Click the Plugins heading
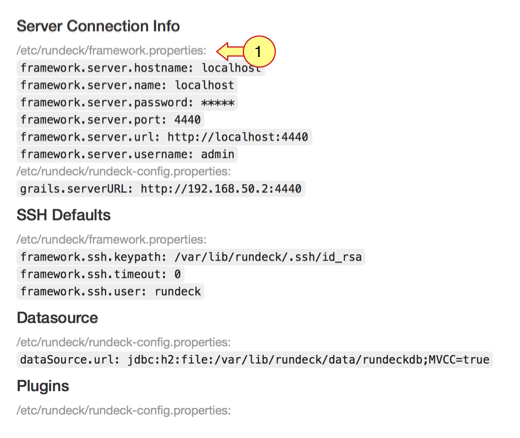Image resolution: width=520 pixels, height=438 pixels. [x=43, y=386]
